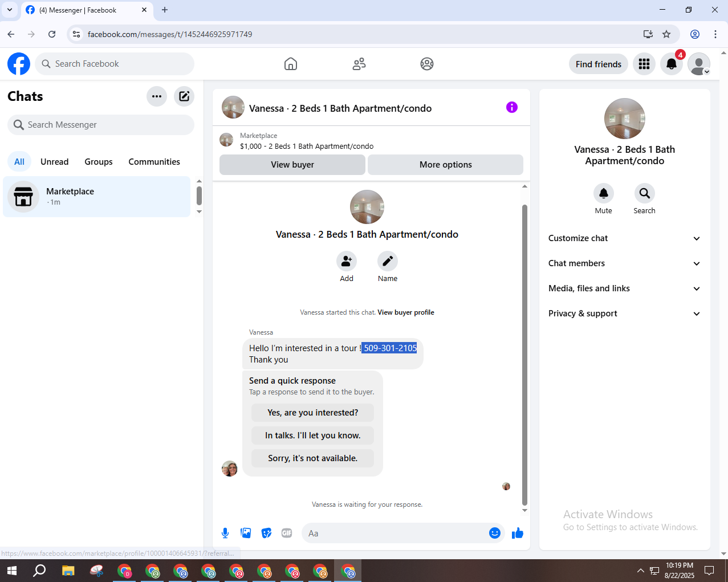The width and height of the screenshot is (728, 582).
Task: Click the highlighted phone number 509-301-2105
Action: (390, 348)
